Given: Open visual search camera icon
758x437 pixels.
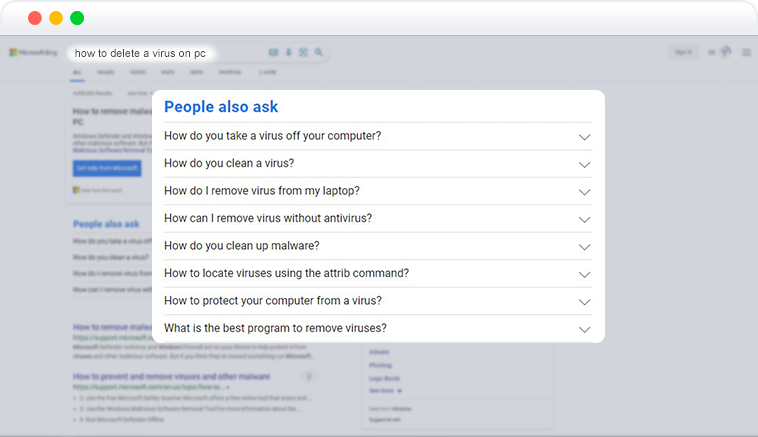Looking at the screenshot, I should pyautogui.click(x=303, y=52).
